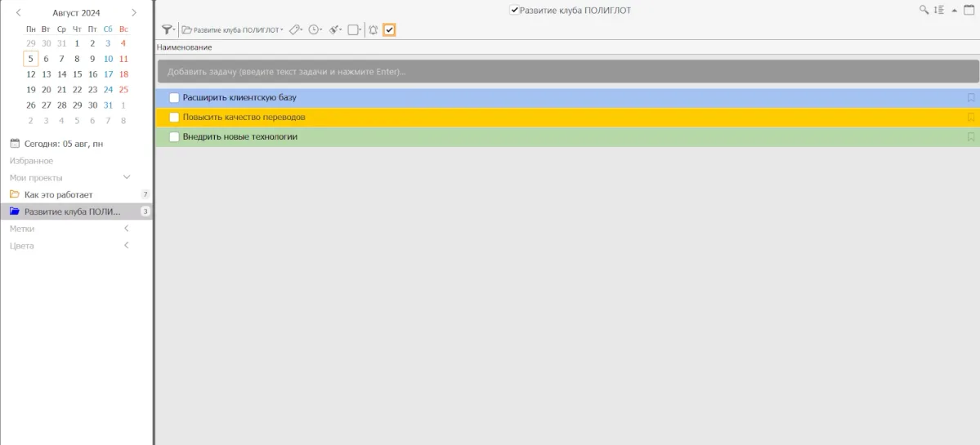Click the paintbrush color tool
The width and height of the screenshot is (980, 445).
point(335,29)
